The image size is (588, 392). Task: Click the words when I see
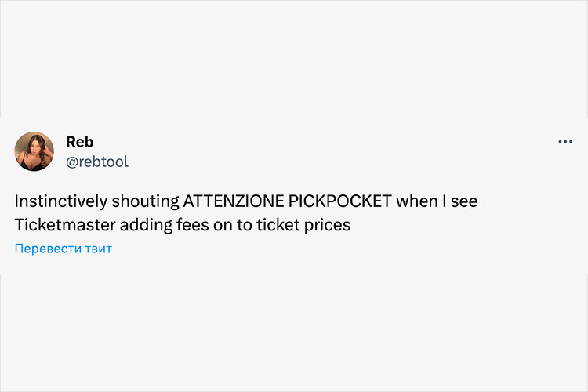[437, 201]
